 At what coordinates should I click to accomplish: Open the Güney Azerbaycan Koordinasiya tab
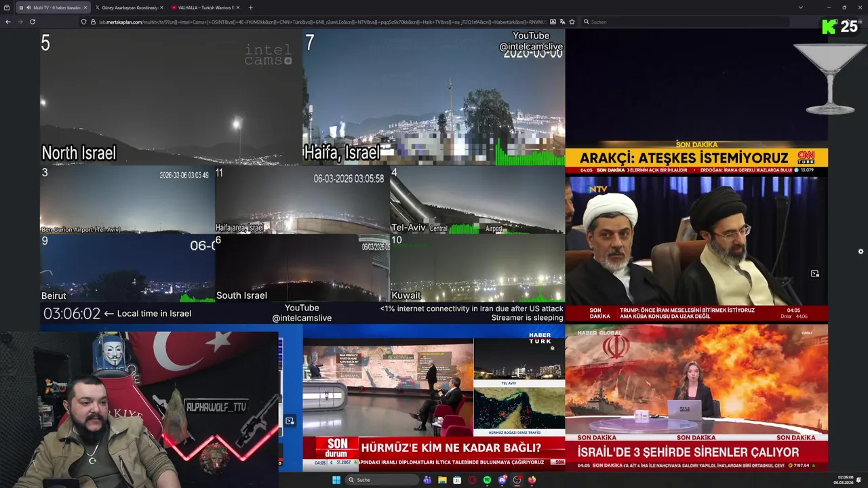coord(129,7)
